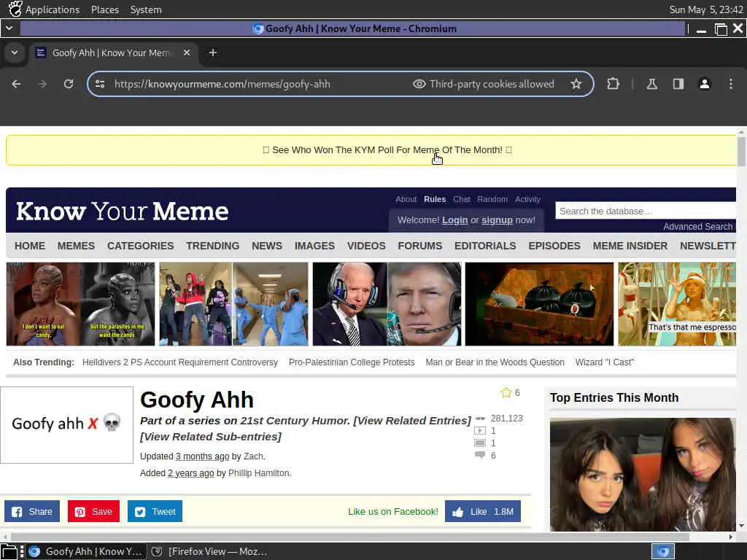Click the images count icon on entry
This screenshot has height=560, width=747.
tap(480, 443)
